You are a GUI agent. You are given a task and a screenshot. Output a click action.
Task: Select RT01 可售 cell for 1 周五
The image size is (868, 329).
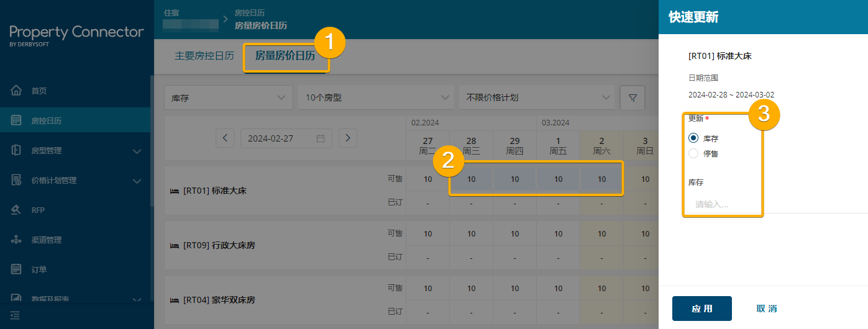559,179
